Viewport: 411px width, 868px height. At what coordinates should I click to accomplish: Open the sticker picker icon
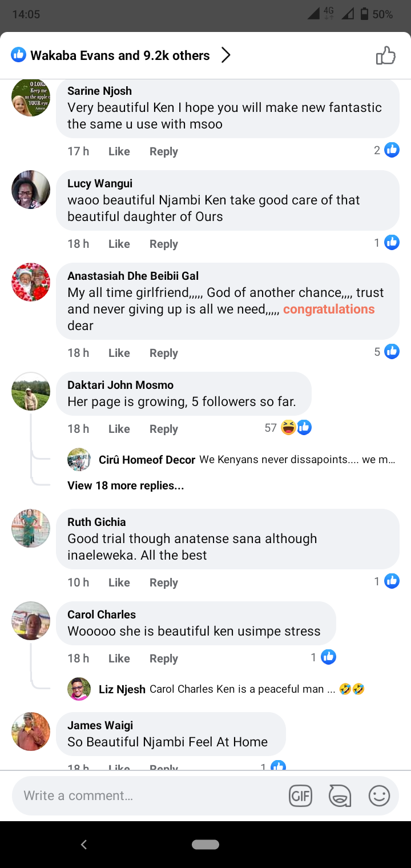click(x=340, y=795)
